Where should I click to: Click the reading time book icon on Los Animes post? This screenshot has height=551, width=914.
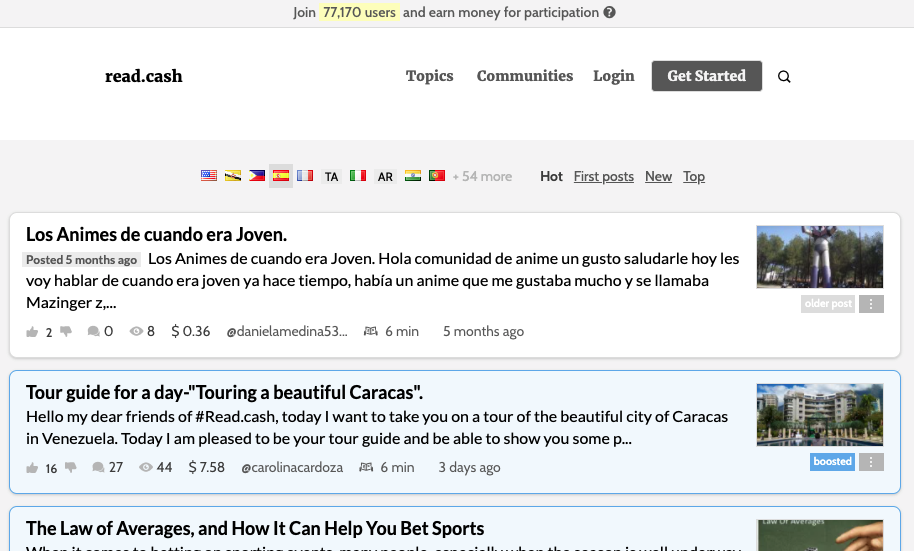[371, 331]
